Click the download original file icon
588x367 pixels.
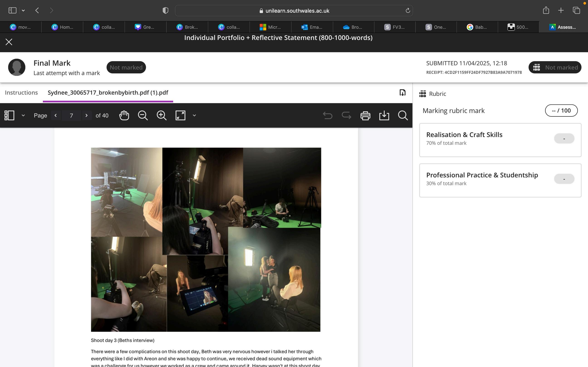(x=402, y=92)
